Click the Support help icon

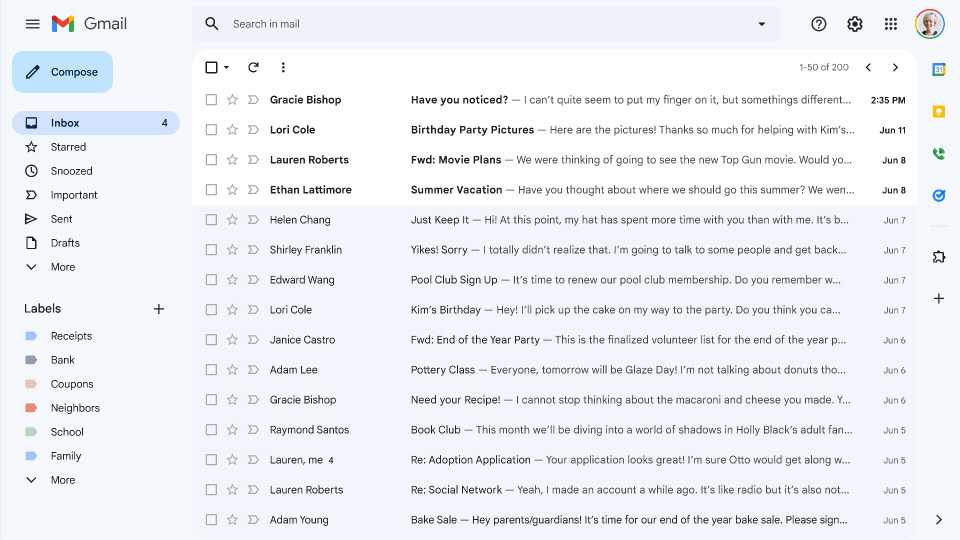pyautogui.click(x=819, y=24)
